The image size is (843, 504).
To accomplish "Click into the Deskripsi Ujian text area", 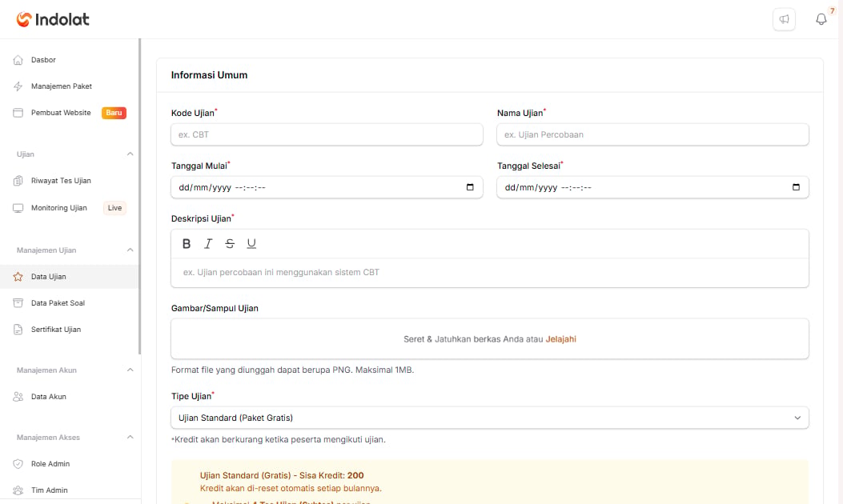I will tap(490, 273).
